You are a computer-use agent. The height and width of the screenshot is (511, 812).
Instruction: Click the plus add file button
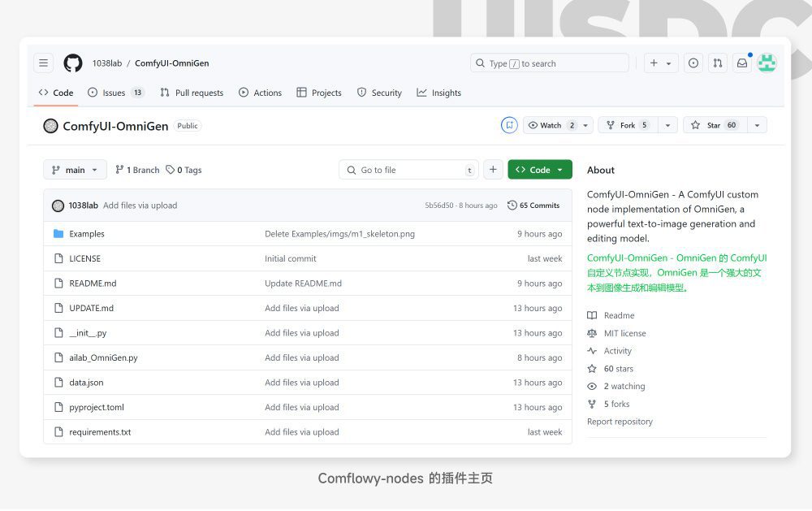pyautogui.click(x=493, y=170)
